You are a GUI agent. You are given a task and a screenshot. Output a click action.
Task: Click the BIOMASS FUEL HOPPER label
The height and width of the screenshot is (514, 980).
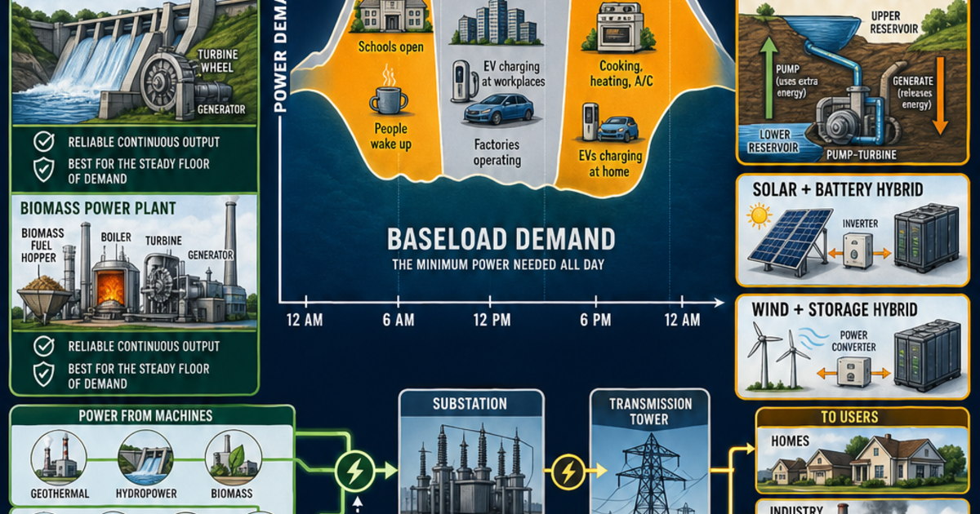[x=44, y=244]
